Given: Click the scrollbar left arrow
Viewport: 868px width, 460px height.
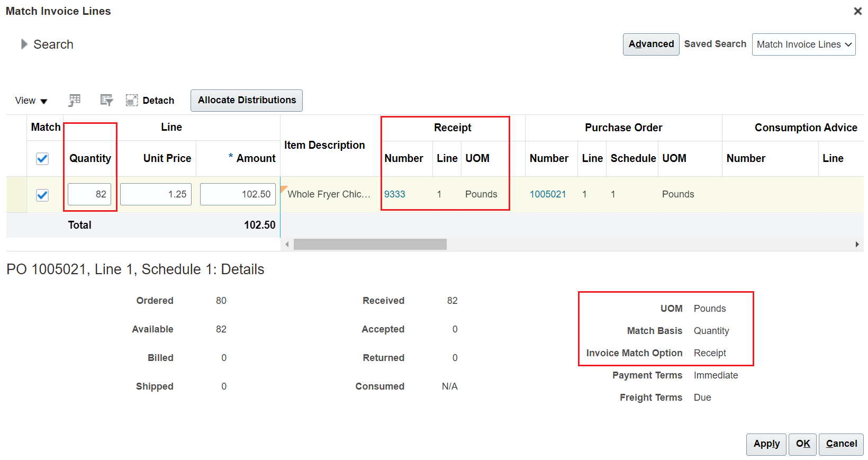Looking at the screenshot, I should click(287, 244).
